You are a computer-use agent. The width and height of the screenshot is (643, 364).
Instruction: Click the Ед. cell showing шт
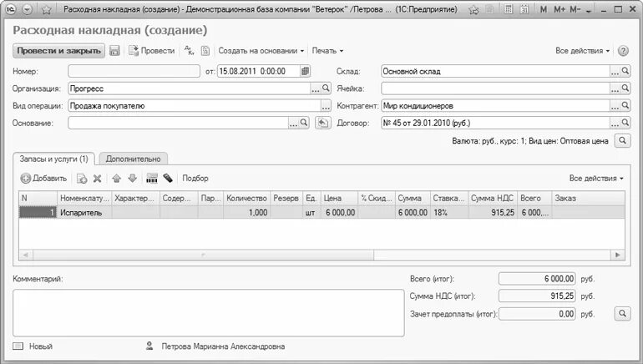311,212
